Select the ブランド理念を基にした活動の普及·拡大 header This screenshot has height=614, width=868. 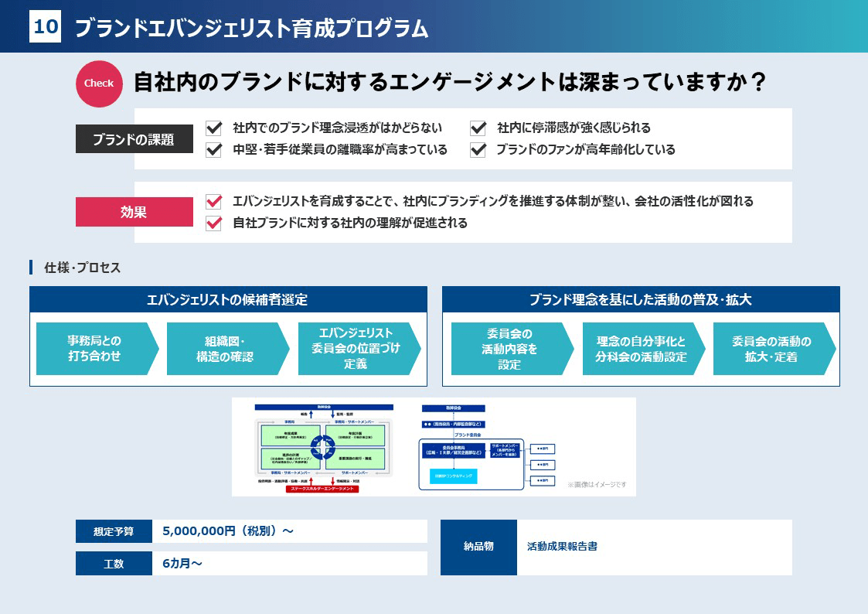pos(641,299)
